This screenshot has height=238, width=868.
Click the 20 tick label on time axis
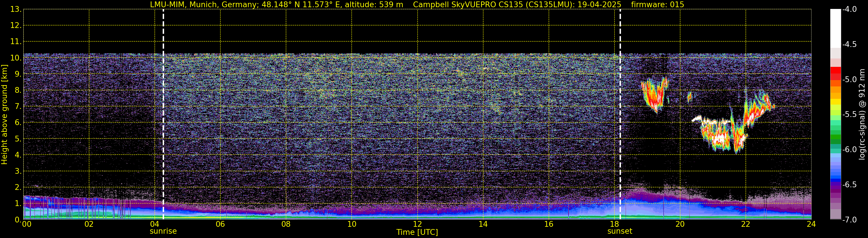point(680,224)
